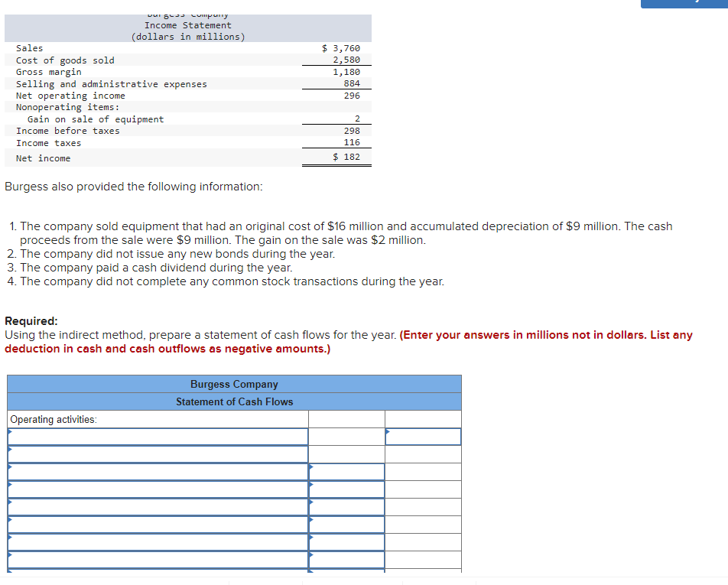Image resolution: width=728 pixels, height=585 pixels.
Task: Select the outlined right-column amount cell in first blank row
Action: pyautogui.click(x=423, y=437)
